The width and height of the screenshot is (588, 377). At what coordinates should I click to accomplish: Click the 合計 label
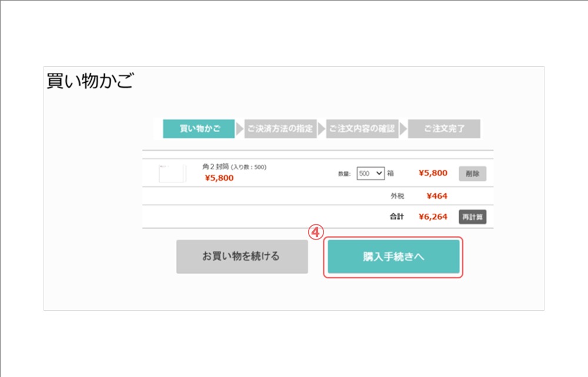(x=397, y=216)
